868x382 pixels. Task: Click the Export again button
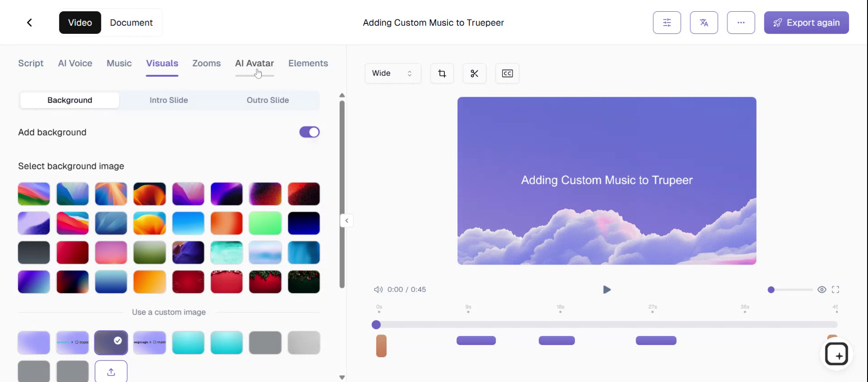pos(806,23)
